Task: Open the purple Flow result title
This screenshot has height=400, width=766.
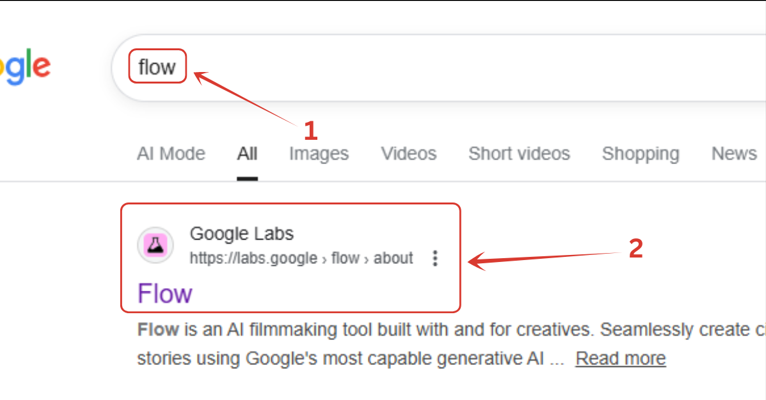Action: (x=165, y=293)
